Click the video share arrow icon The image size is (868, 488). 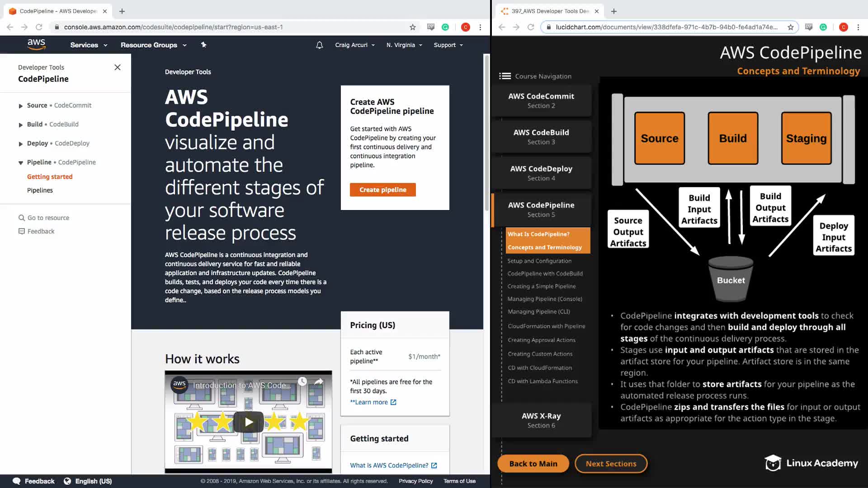pyautogui.click(x=319, y=382)
